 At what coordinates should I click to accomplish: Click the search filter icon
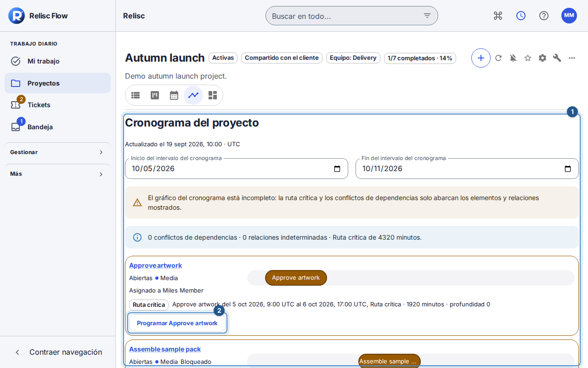[427, 16]
